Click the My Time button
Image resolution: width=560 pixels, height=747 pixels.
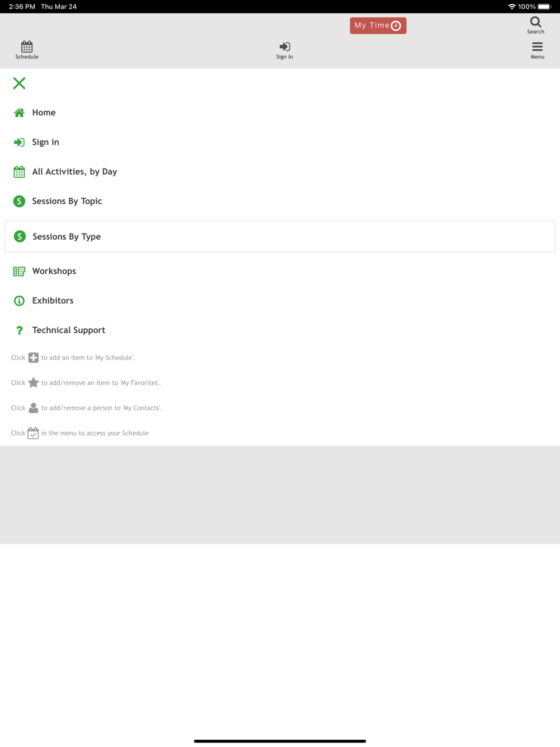(x=378, y=26)
